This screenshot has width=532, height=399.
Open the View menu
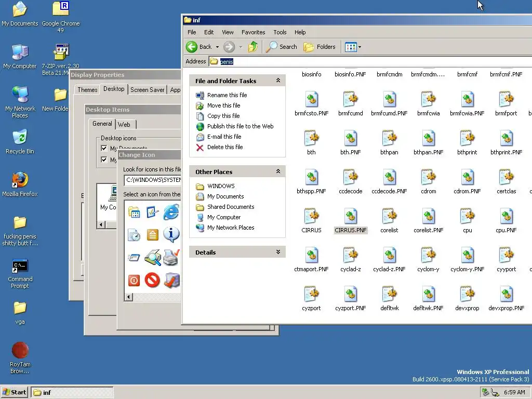(x=228, y=32)
